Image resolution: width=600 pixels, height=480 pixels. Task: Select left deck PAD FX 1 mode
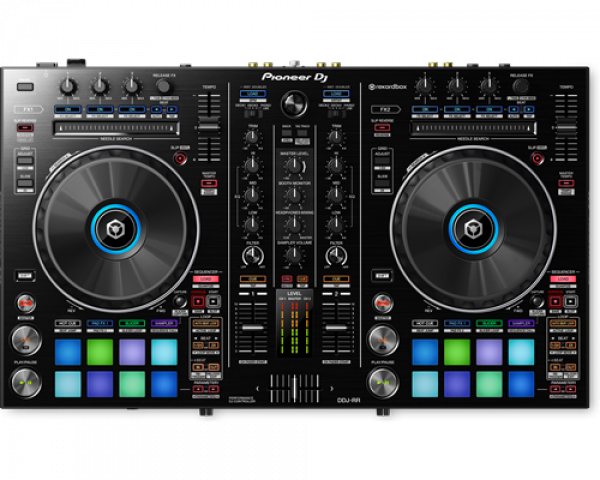coord(100,323)
